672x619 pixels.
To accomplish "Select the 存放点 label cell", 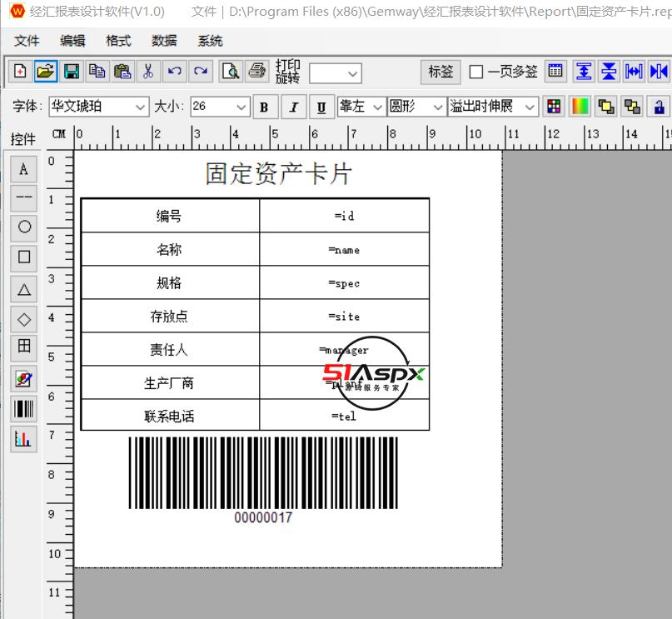I will click(x=170, y=317).
